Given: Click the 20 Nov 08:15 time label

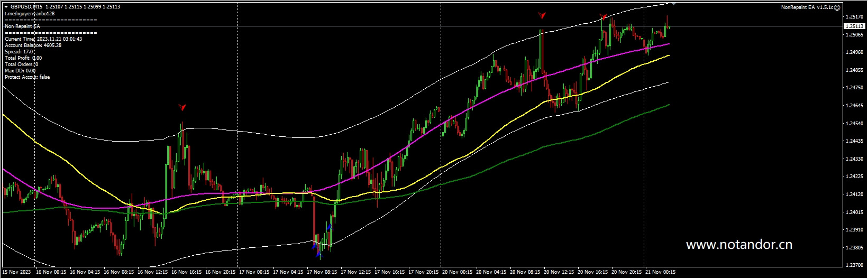Looking at the screenshot, I should tap(525, 272).
